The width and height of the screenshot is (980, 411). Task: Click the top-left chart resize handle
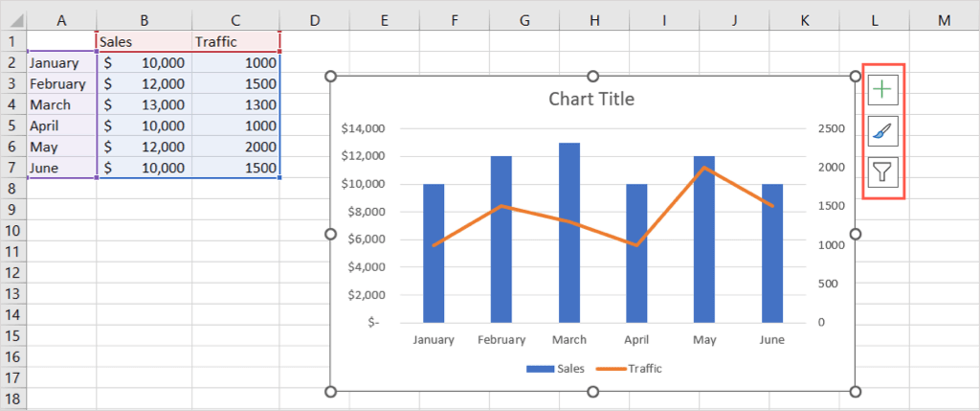[x=332, y=77]
